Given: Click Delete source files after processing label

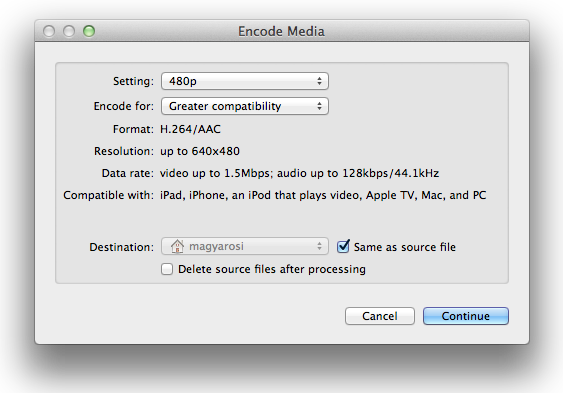Looking at the screenshot, I should [272, 269].
